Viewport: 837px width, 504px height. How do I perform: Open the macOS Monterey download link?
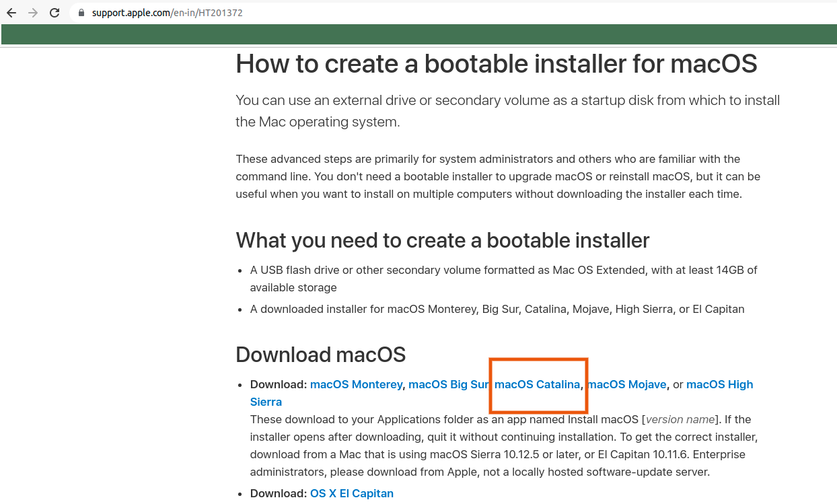click(x=356, y=384)
